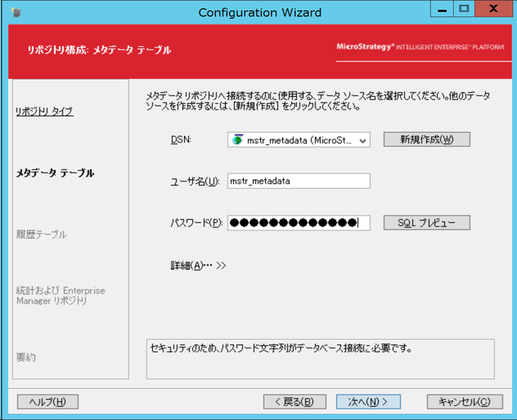Click the パスワード input field
The image size is (517, 420).
tap(299, 223)
